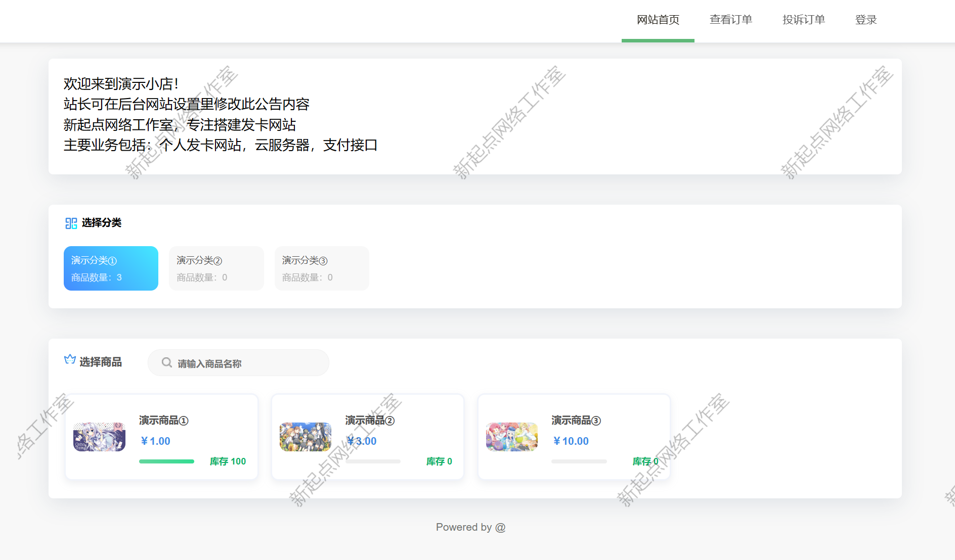Click the 登录 link
Viewport: 955px width, 560px height.
[865, 19]
